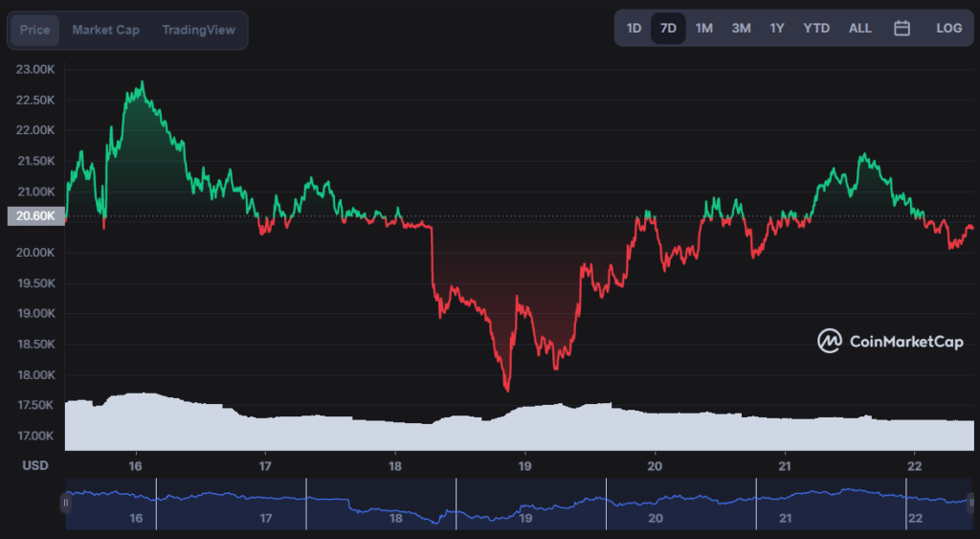This screenshot has width=980, height=539.
Task: Switch to the Market Cap tab
Action: 105,30
